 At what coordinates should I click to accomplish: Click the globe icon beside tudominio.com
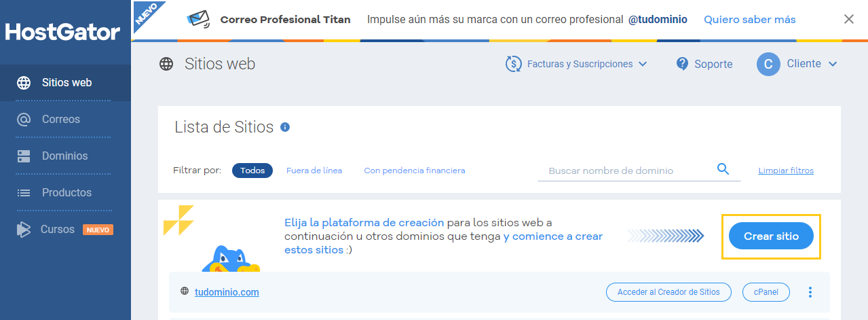pyautogui.click(x=184, y=291)
